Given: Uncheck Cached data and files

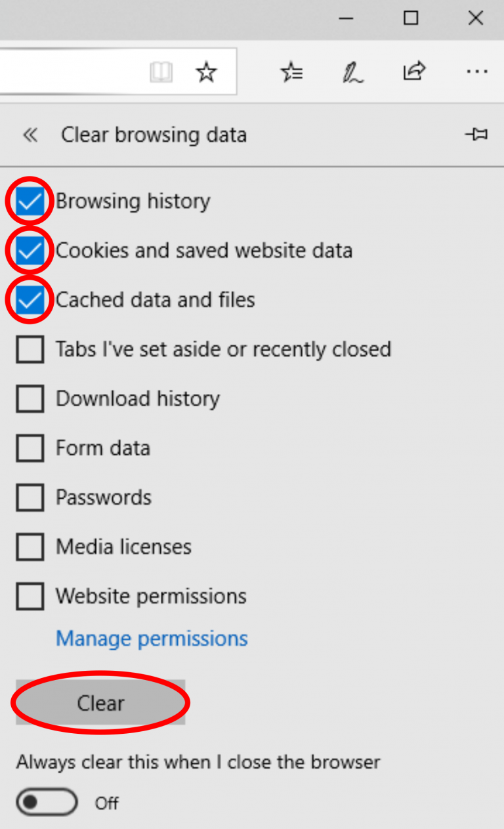Looking at the screenshot, I should point(30,299).
